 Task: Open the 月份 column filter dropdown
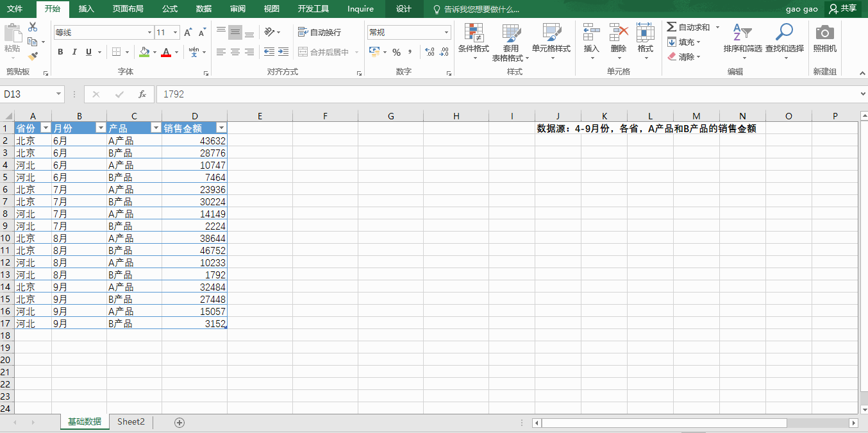101,128
